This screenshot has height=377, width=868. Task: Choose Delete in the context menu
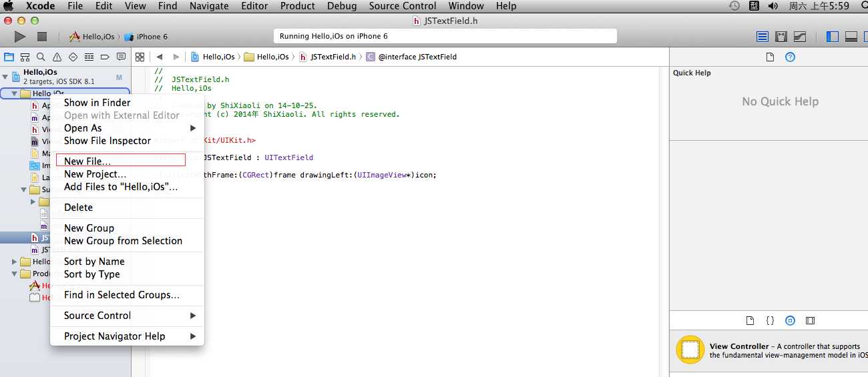point(127,208)
